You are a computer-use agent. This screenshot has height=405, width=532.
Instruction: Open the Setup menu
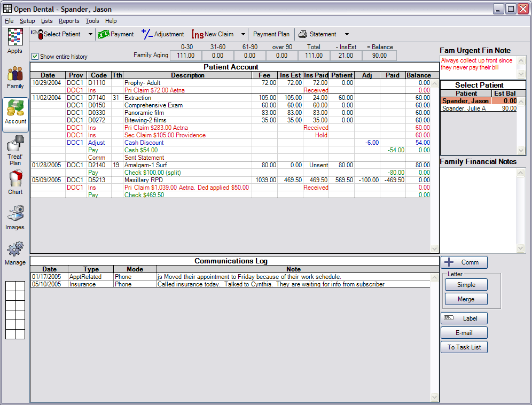pyautogui.click(x=27, y=21)
